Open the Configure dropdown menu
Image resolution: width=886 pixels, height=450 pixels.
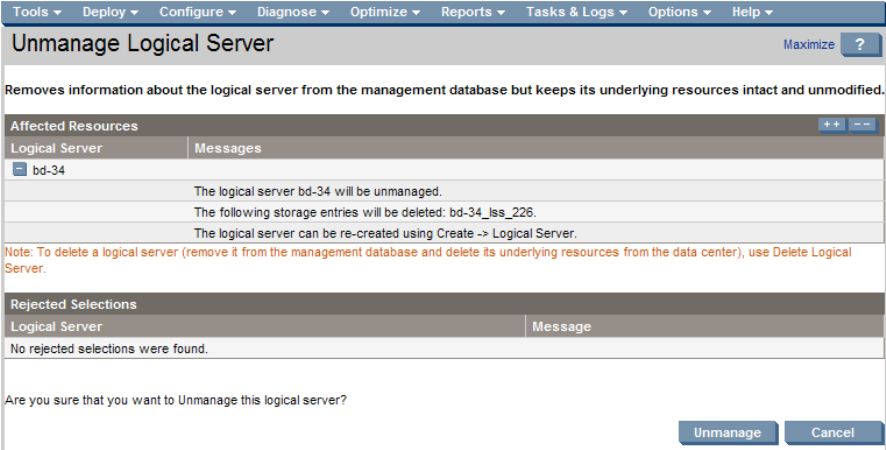[198, 12]
